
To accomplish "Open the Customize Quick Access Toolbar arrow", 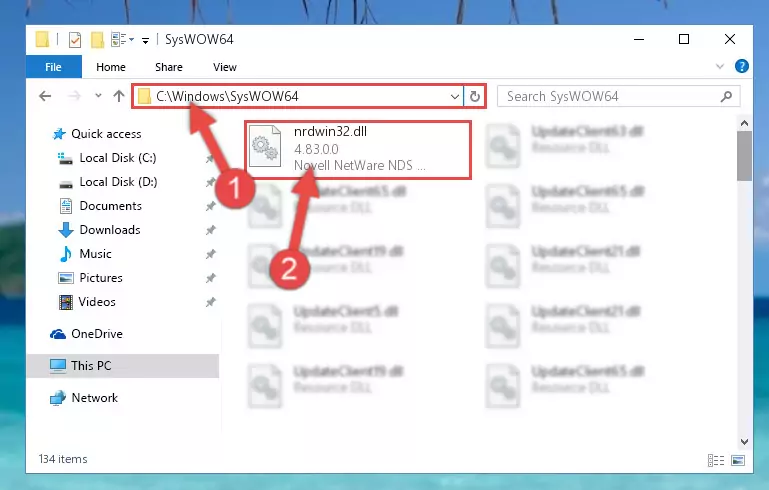I will (145, 40).
